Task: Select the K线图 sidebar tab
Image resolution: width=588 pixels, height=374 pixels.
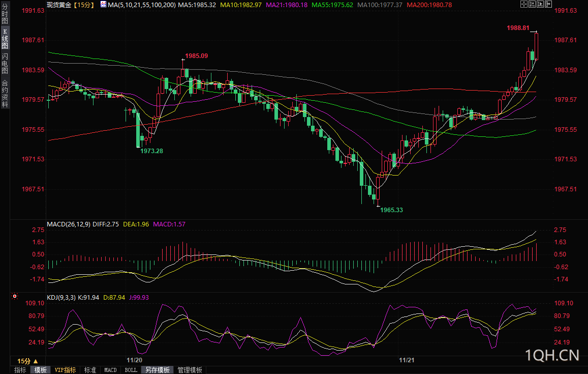Action: click(x=5, y=39)
